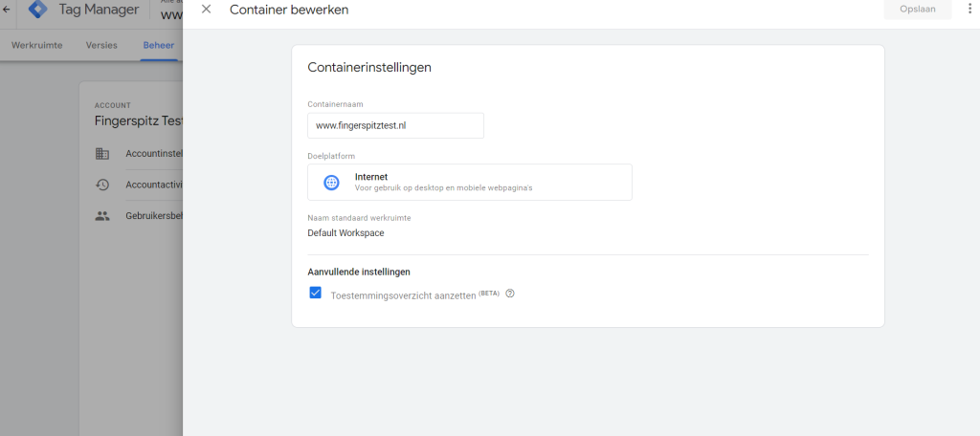Click the people user management icon
Viewport: 980px width, 436px height.
(101, 216)
